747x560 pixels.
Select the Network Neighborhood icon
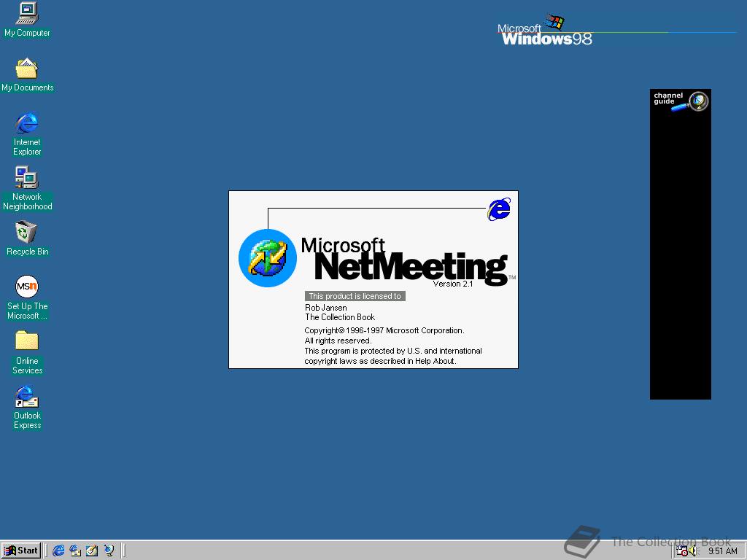[x=27, y=189]
